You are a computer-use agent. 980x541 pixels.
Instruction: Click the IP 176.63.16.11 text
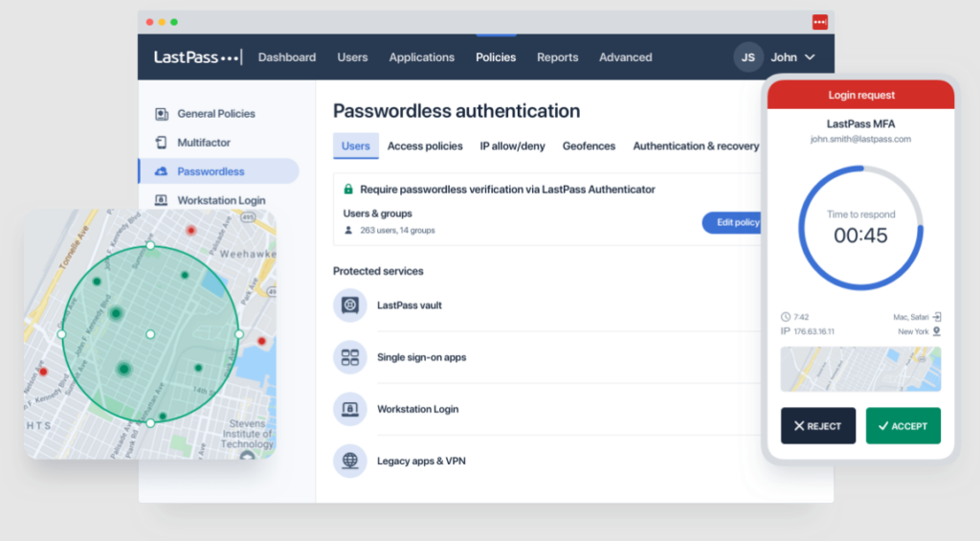tap(808, 331)
